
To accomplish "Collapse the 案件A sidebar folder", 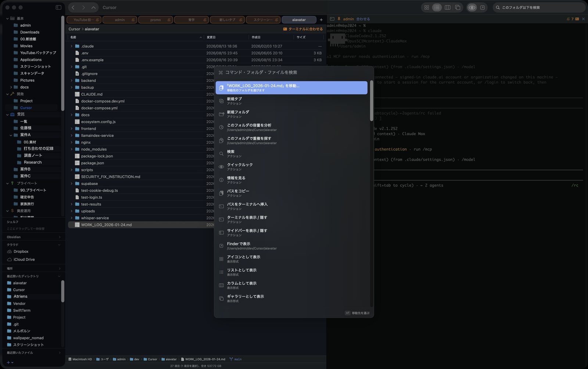I will [x=11, y=135].
